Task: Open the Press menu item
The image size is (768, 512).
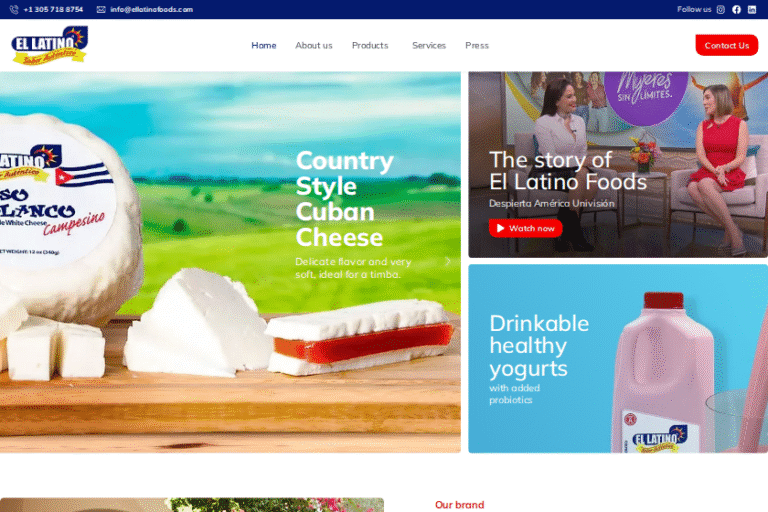Action: (477, 46)
